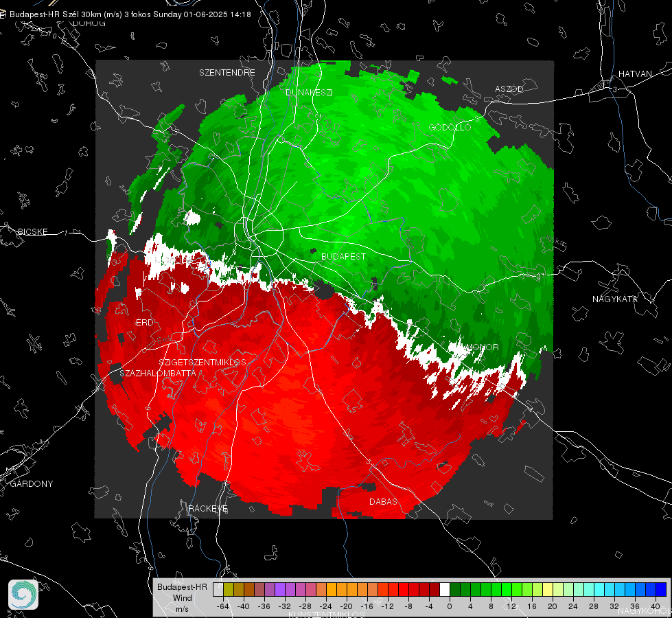Click the MONOR town label
This screenshot has height=618, width=672.
pyautogui.click(x=483, y=347)
